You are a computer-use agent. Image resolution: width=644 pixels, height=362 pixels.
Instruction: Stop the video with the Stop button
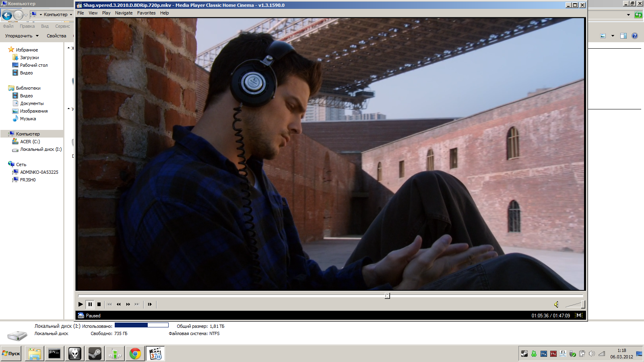(x=99, y=304)
